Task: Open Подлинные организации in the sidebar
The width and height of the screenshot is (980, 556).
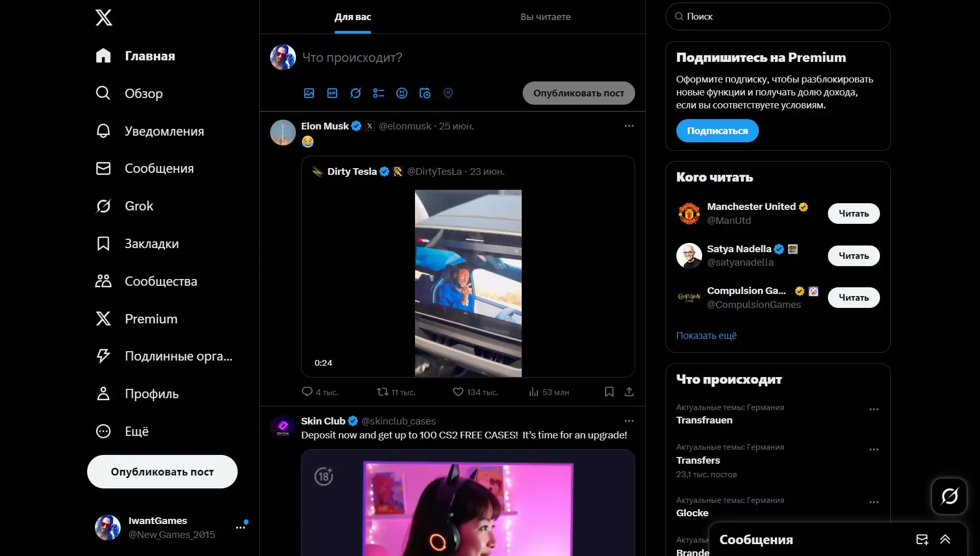Action: pyautogui.click(x=164, y=356)
